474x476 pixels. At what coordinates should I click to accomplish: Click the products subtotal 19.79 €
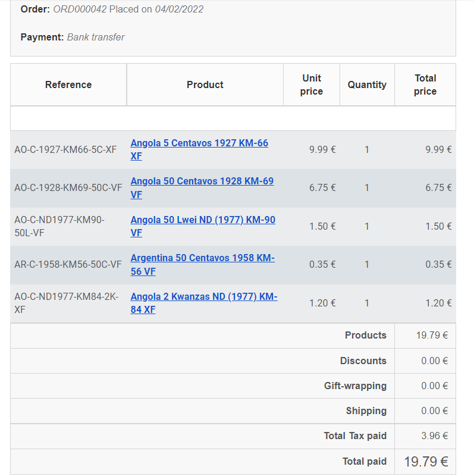[432, 335]
